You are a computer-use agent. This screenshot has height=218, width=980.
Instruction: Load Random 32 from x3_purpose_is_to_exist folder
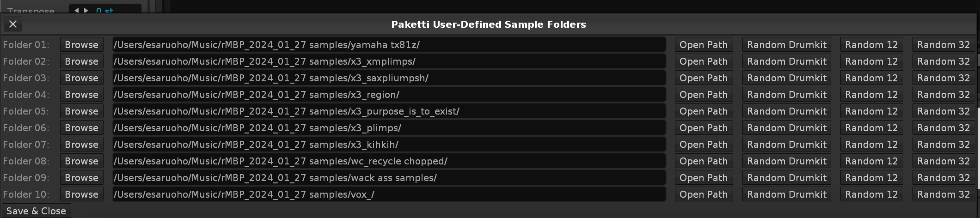943,111
